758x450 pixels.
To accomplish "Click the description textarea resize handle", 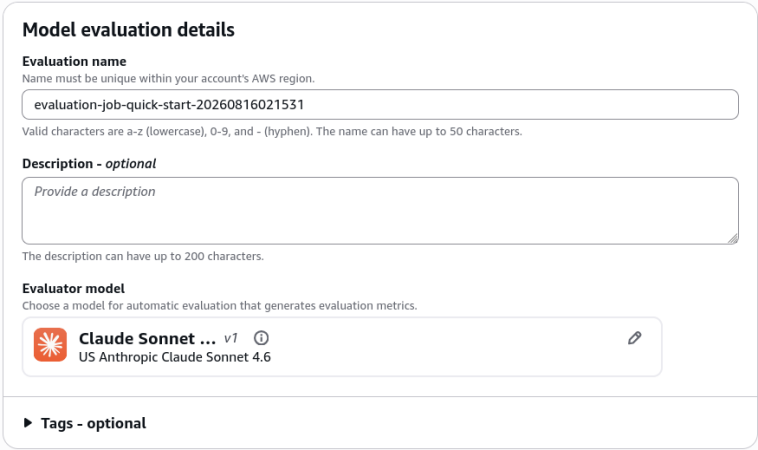I will 733,239.
